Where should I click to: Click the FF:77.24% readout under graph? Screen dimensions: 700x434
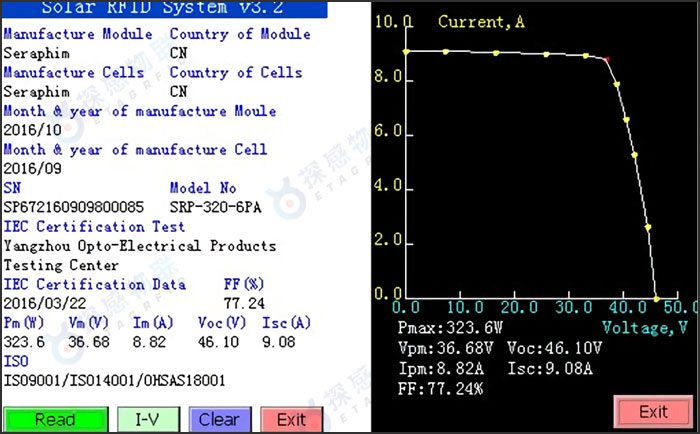[x=440, y=389]
